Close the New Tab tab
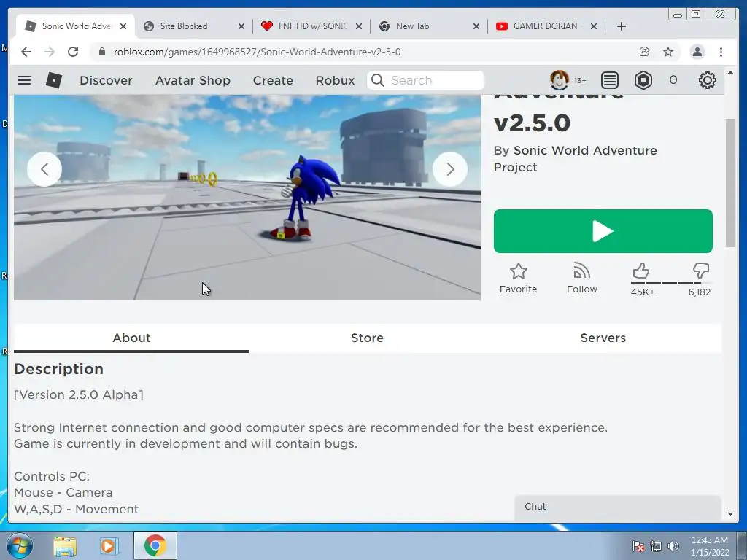747x560 pixels. [476, 26]
